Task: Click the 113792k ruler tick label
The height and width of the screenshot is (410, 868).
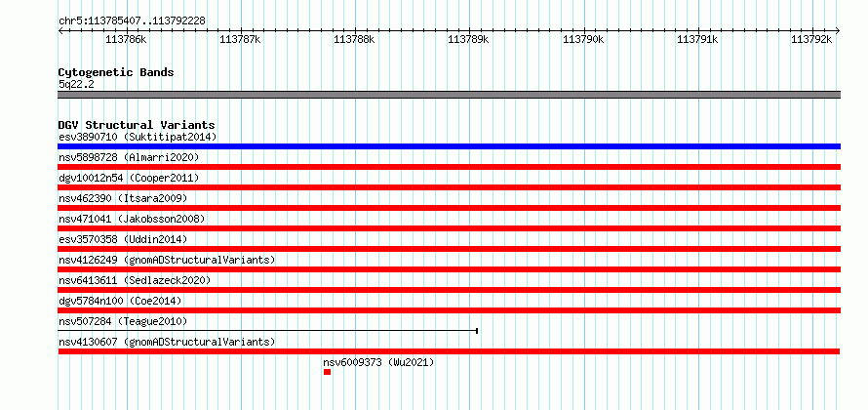Action: tap(811, 39)
